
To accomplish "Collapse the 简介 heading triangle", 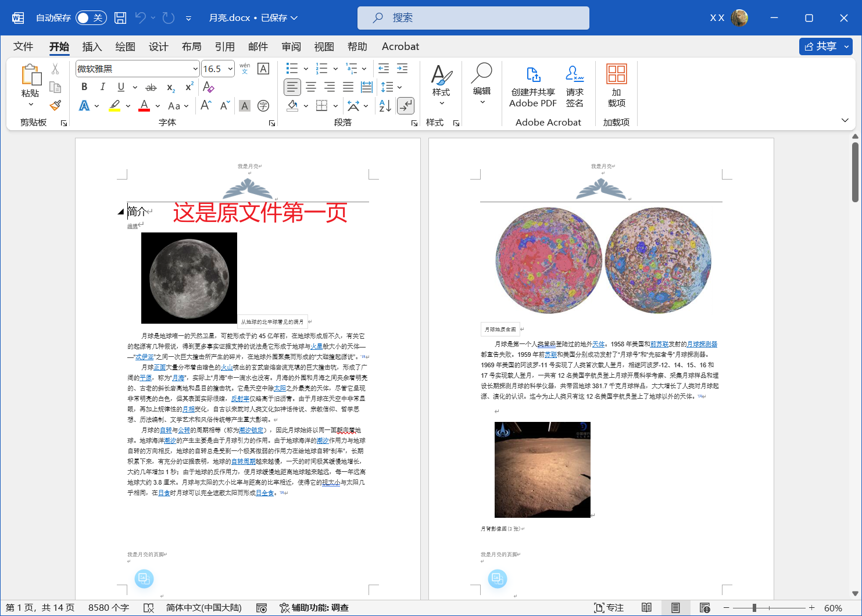I will click(121, 212).
